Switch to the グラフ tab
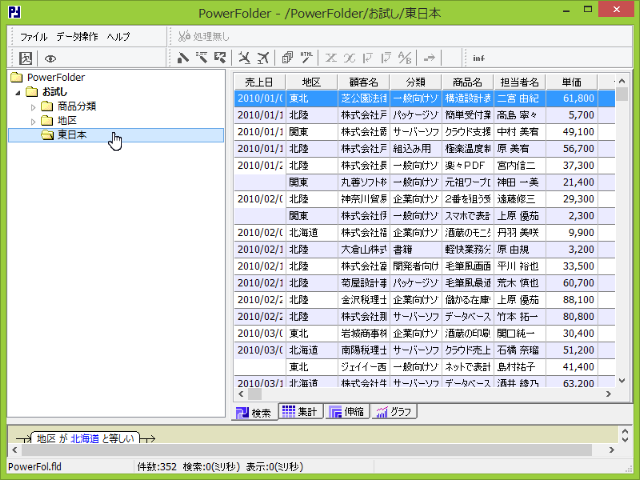 [x=394, y=411]
